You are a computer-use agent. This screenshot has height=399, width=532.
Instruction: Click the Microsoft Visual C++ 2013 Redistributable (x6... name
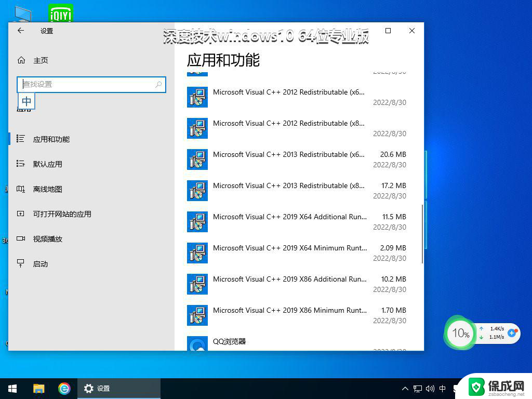(x=289, y=155)
